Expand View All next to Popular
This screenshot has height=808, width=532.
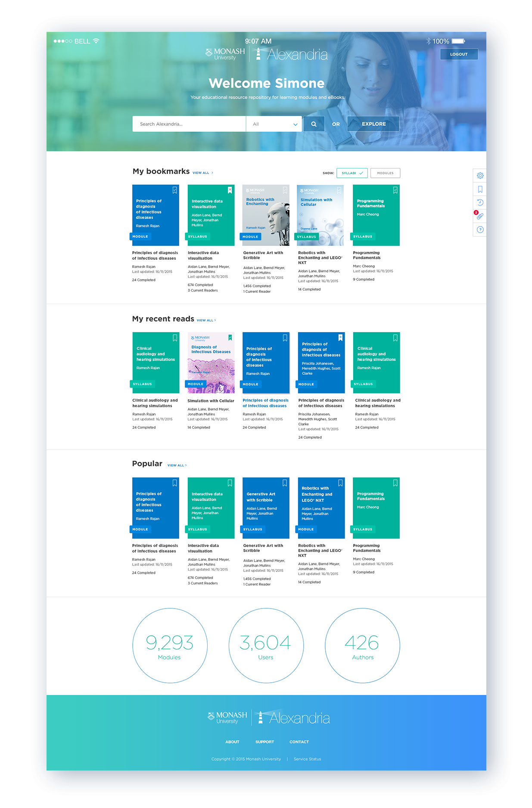pos(177,465)
